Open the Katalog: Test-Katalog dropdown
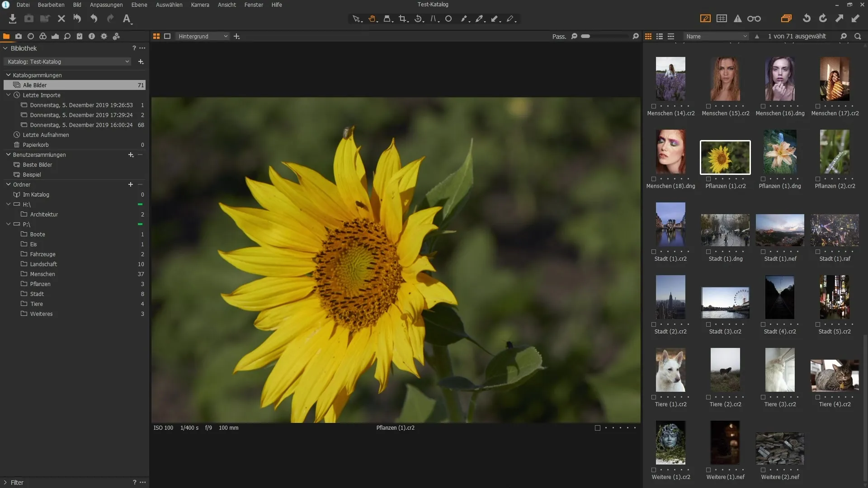The height and width of the screenshot is (488, 868). 67,61
